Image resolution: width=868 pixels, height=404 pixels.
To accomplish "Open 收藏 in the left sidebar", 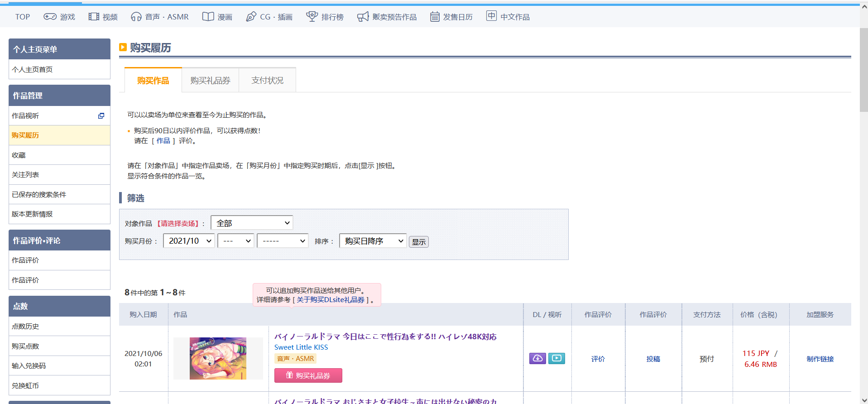I will 19,155.
